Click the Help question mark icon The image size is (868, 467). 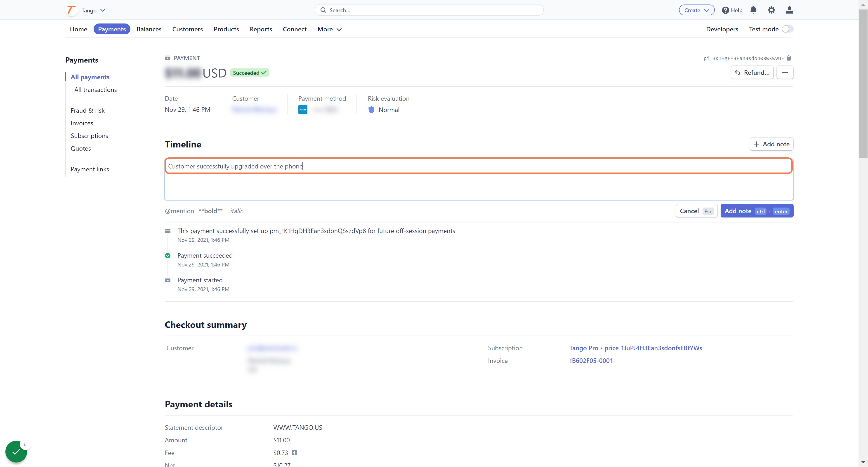point(725,10)
